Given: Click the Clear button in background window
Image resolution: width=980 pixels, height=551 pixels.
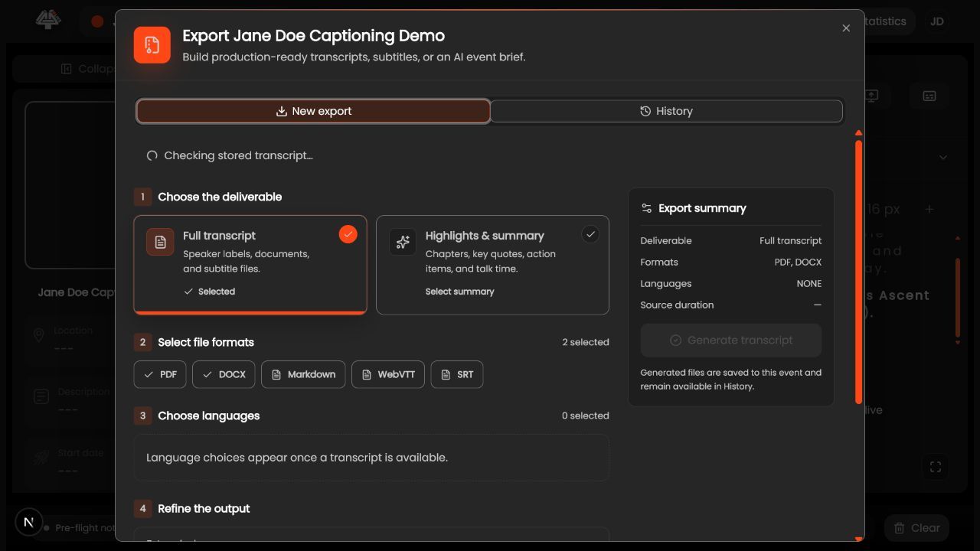Looking at the screenshot, I should click(917, 527).
